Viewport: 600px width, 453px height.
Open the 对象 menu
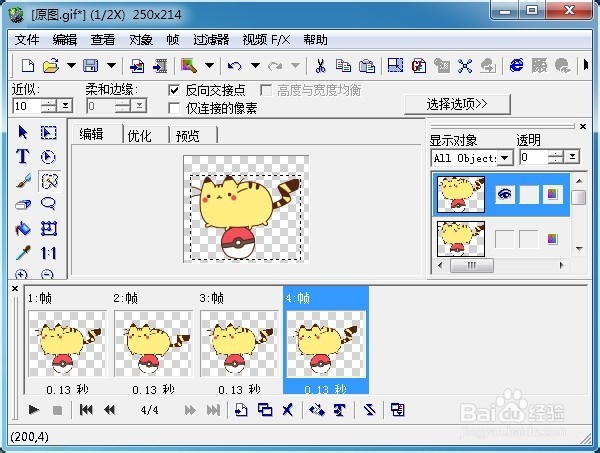point(141,40)
